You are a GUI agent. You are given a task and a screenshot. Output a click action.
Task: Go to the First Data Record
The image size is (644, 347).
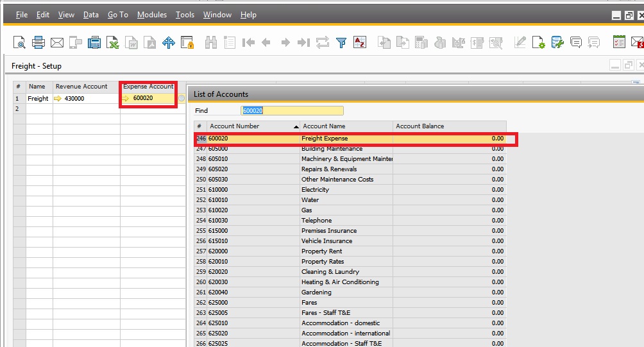pos(248,42)
